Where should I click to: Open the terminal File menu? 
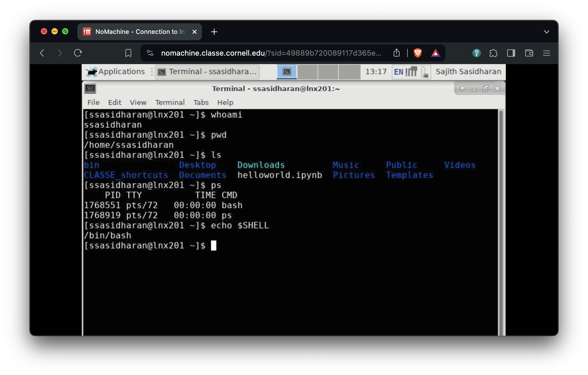click(93, 102)
